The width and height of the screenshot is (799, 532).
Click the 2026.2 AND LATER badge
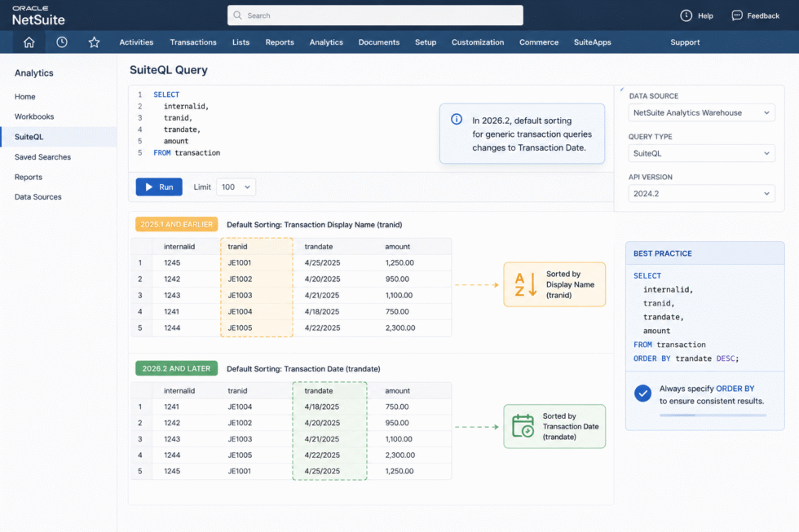click(x=176, y=368)
